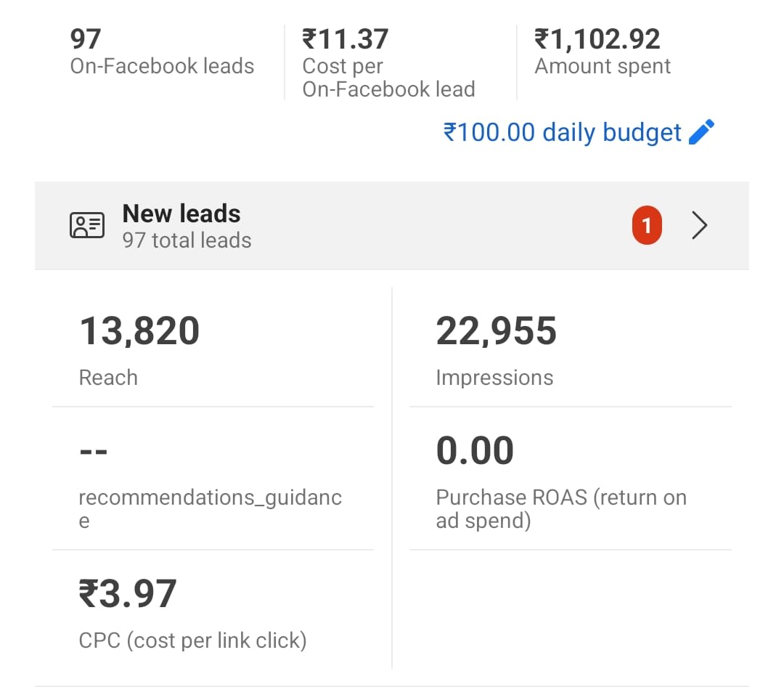Viewport: 784px width, 695px height.
Task: Select the 0.00 Purchase ROAS value
Action: click(475, 450)
